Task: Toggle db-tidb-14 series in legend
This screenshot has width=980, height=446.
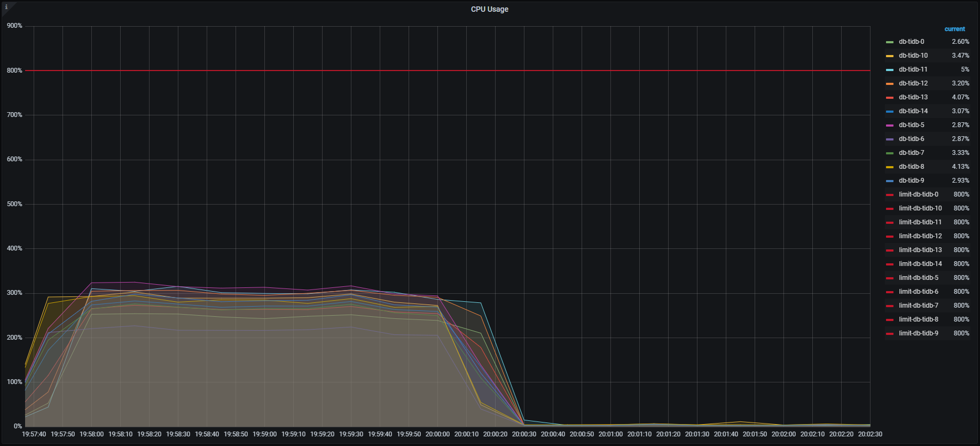Action: (x=913, y=111)
